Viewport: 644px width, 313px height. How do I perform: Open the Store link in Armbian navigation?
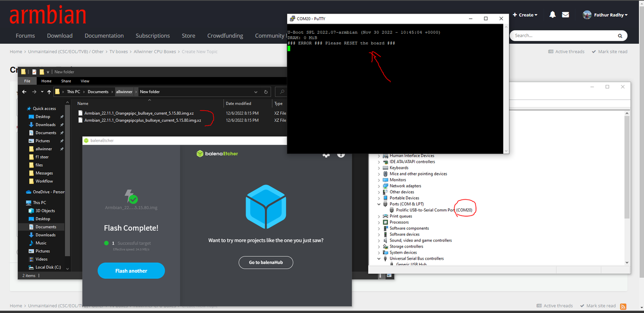point(189,36)
